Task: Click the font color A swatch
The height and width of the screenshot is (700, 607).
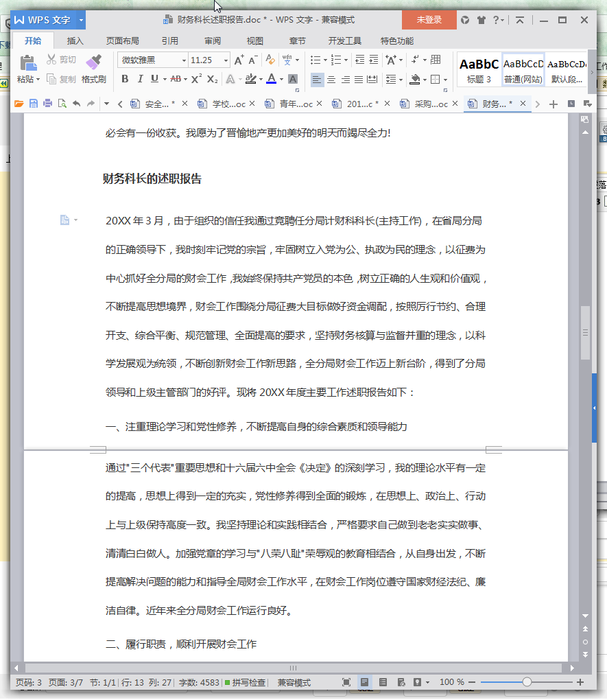Action: [272, 79]
